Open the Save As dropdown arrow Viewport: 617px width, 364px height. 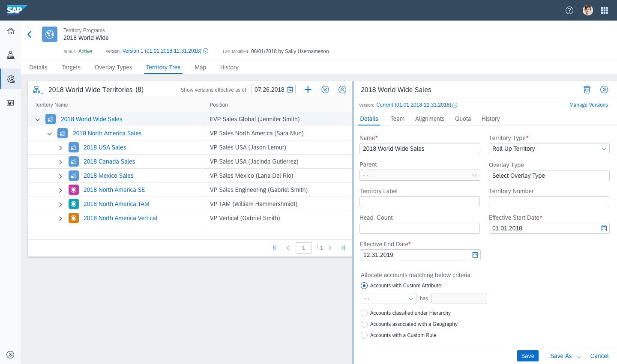click(578, 356)
